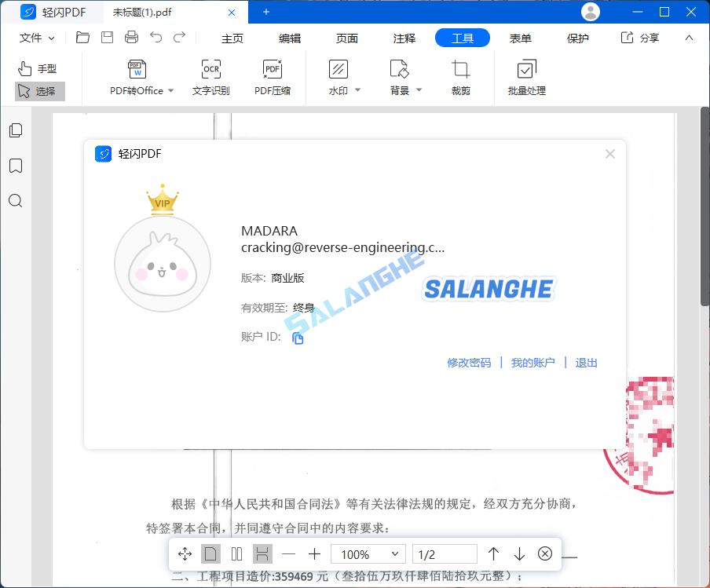Zoom out with the minus button

[288, 554]
